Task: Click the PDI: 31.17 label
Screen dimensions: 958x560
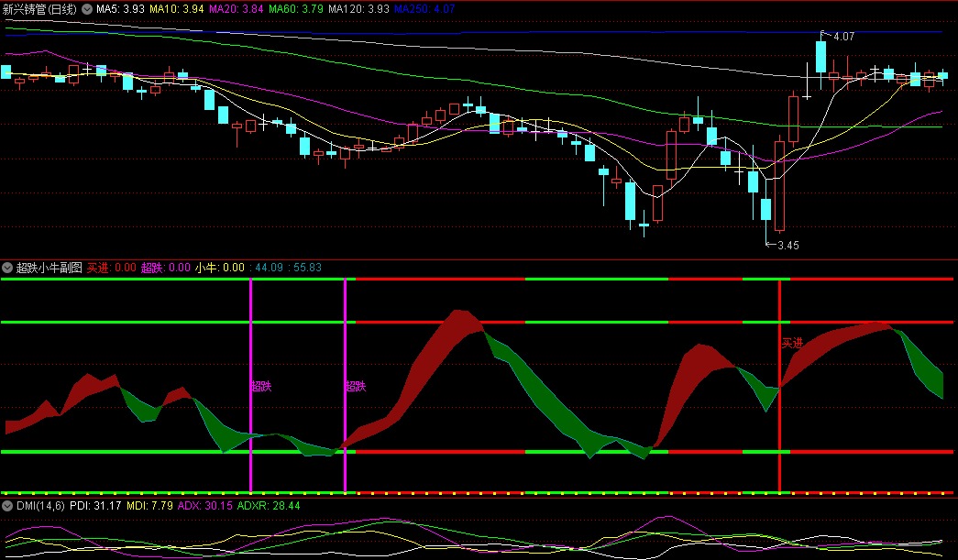Action: tap(95, 506)
